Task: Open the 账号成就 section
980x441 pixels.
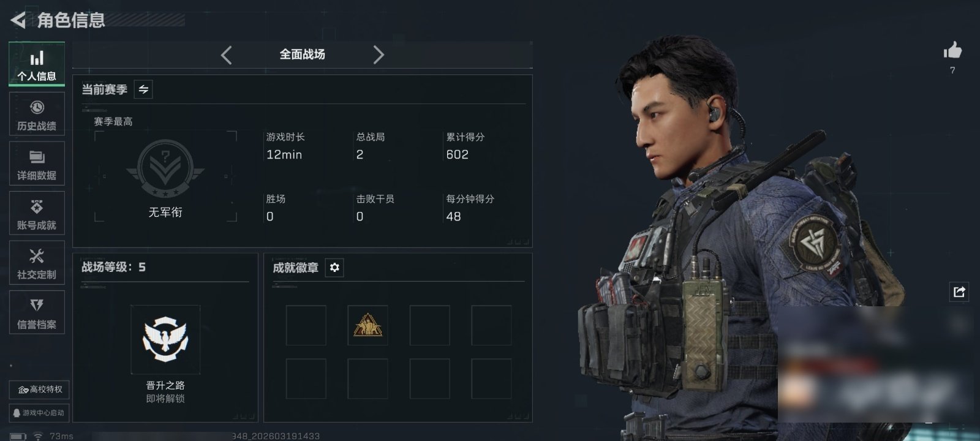Action: pos(37,213)
